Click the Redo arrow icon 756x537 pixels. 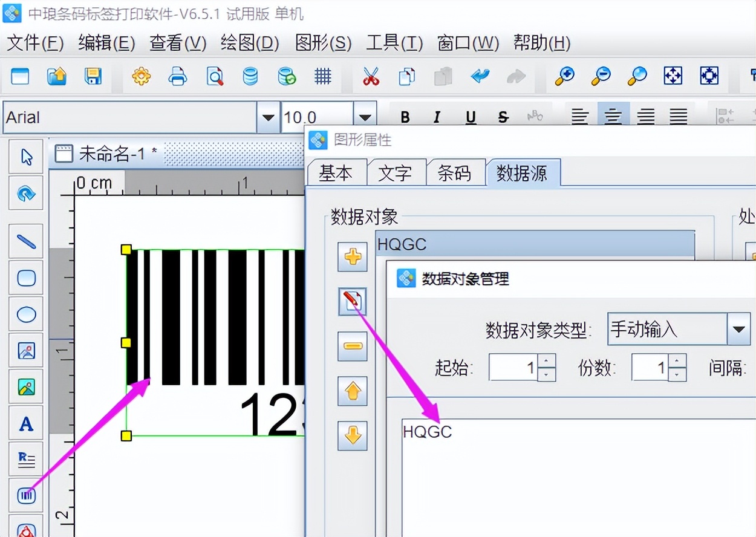click(516, 76)
